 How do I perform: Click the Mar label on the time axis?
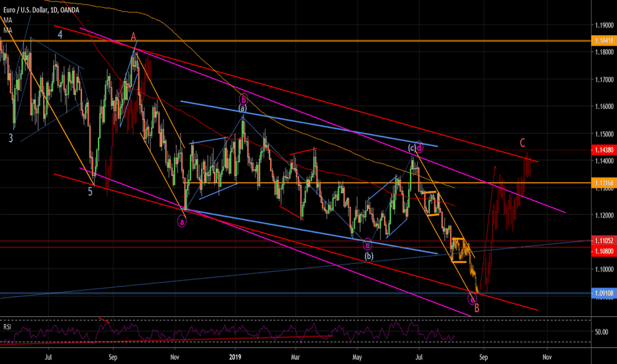point(295,357)
